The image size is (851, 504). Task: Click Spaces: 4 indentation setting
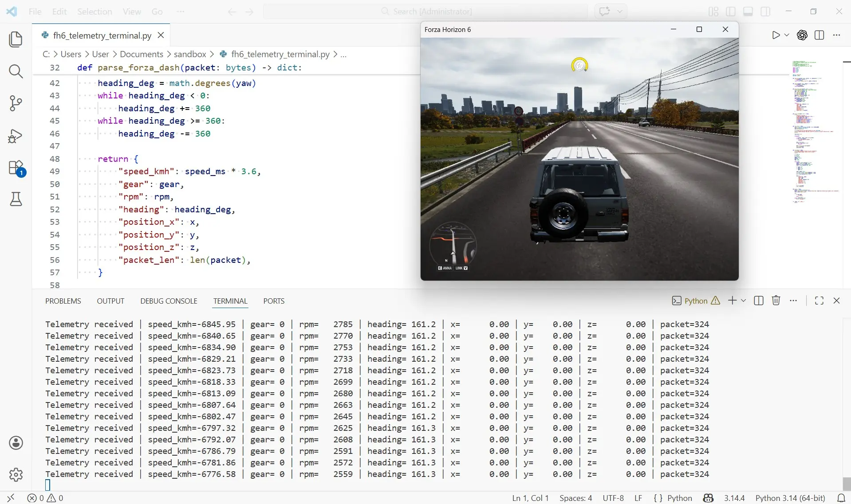click(575, 498)
